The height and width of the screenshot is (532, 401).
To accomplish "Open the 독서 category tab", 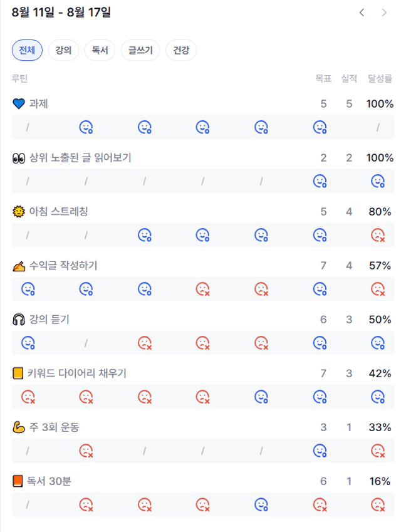I will [100, 50].
